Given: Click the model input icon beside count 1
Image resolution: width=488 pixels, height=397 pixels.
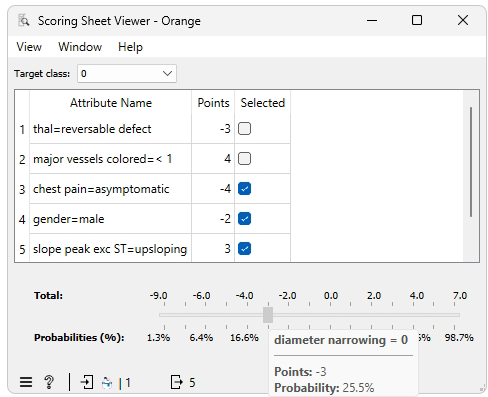Looking at the screenshot, I should 107,382.
